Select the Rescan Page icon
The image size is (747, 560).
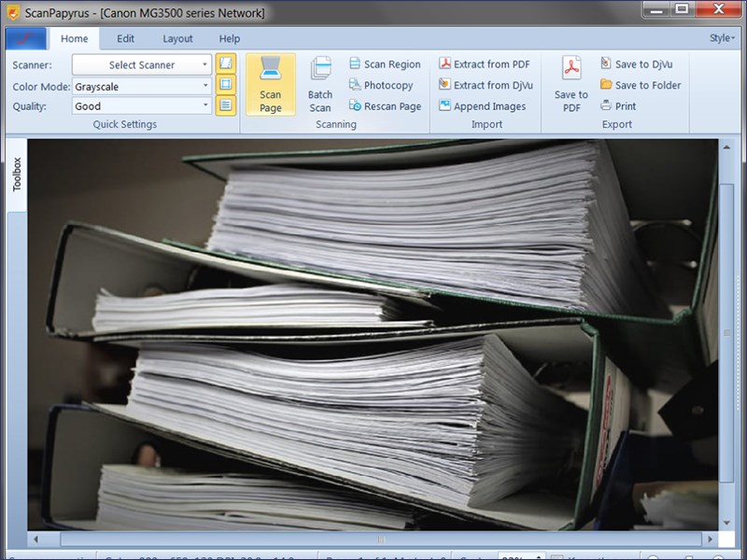point(382,106)
